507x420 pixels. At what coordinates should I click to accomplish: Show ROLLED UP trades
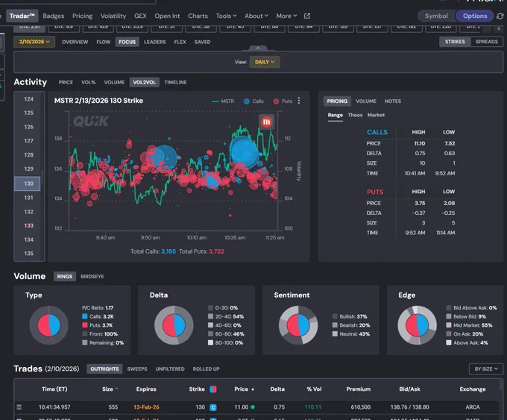click(x=206, y=369)
